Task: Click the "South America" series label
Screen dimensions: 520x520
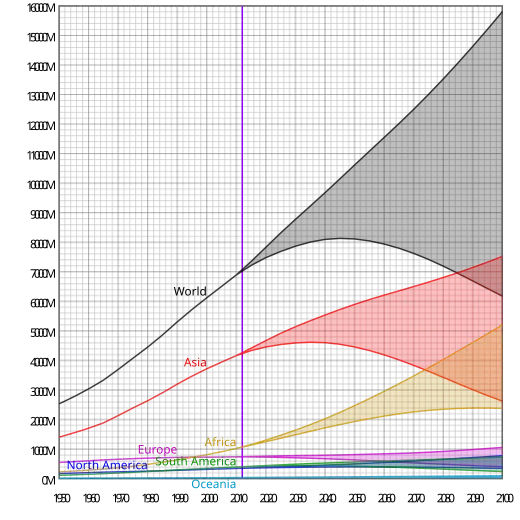Action: (196, 461)
